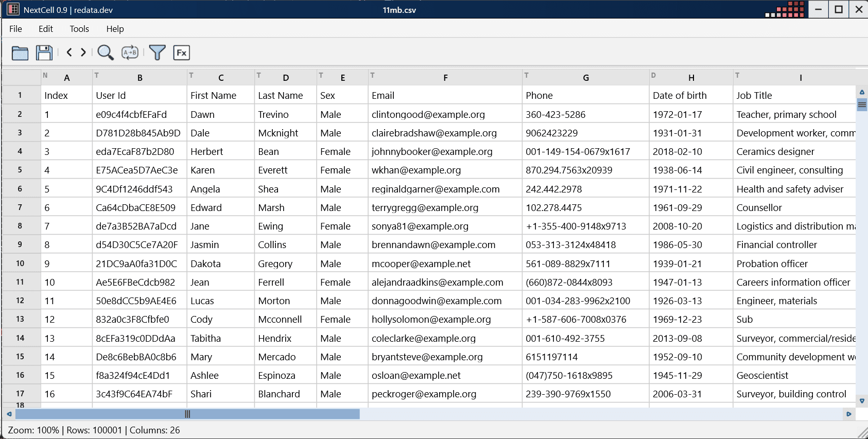Select row 5 header

[20, 170]
